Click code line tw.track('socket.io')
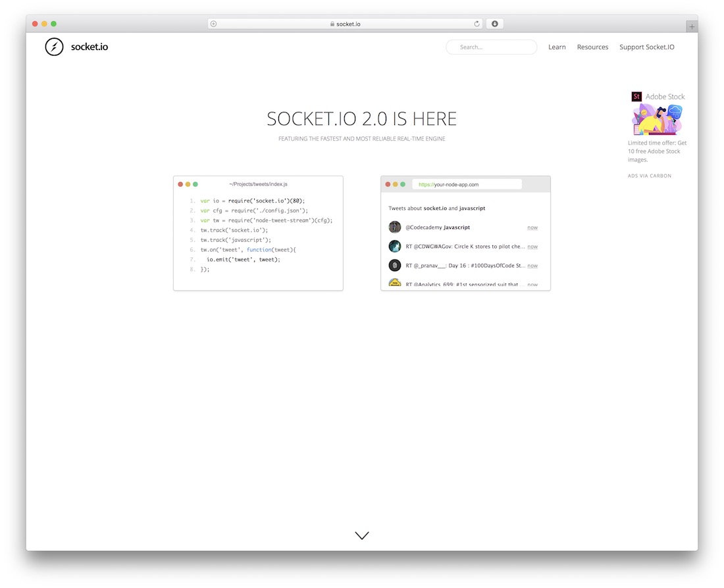 (x=234, y=230)
